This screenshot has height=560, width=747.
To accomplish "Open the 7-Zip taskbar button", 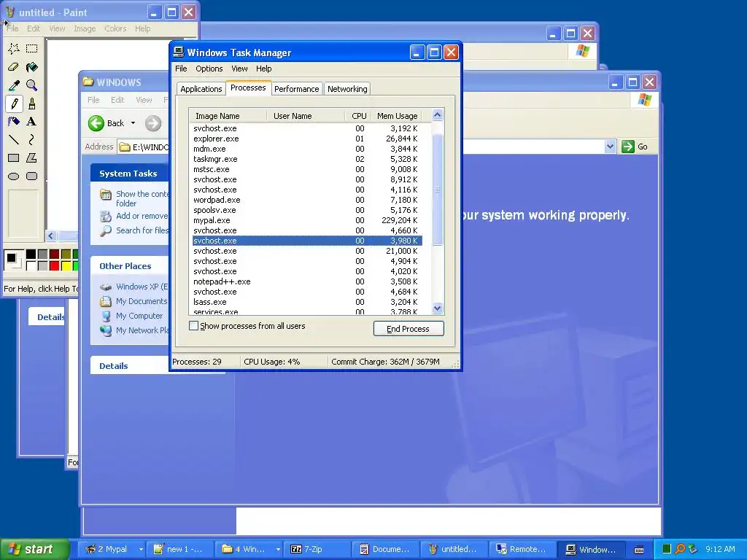I will [x=317, y=550].
